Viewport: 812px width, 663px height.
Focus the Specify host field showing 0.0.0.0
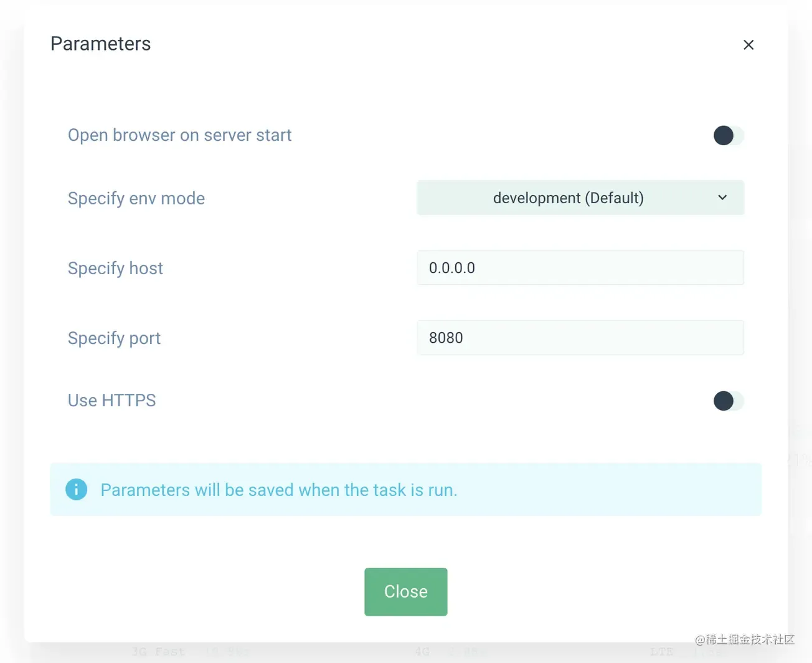[580, 268]
